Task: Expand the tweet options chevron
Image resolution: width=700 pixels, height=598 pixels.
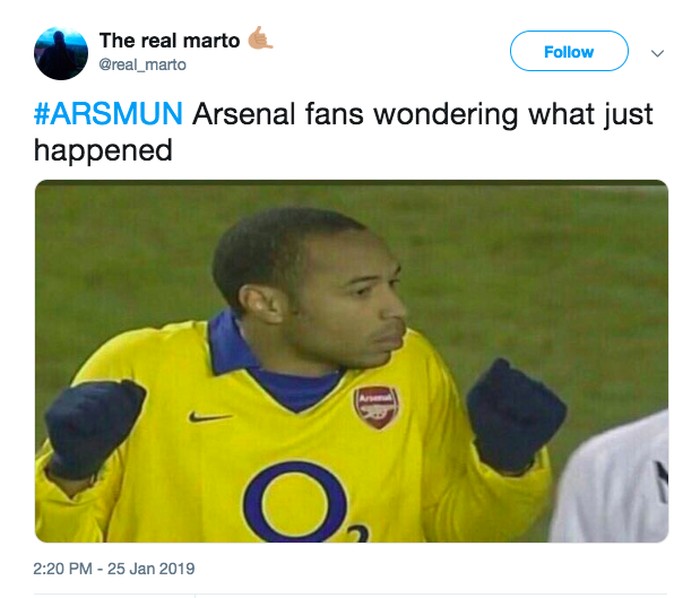Action: click(x=658, y=52)
